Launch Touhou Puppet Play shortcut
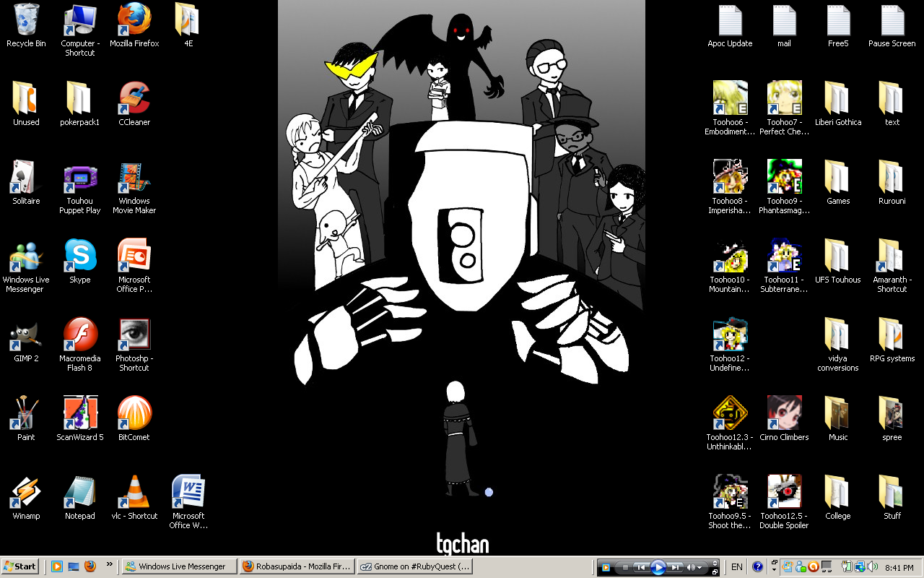Image resolution: width=924 pixels, height=578 pixels. 80,178
